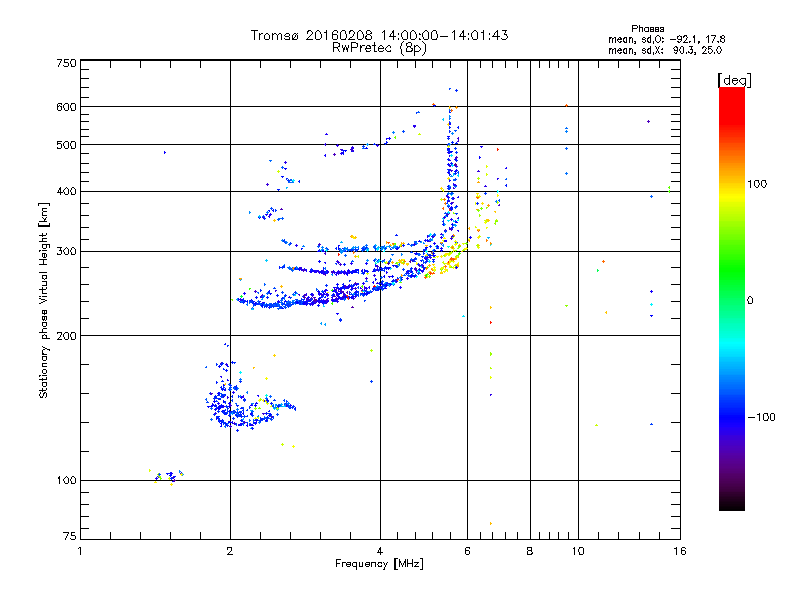Image resolution: width=800 pixels, height=600 pixels.
Task: Click the colorbar tick label '-100'
Action: (x=761, y=417)
